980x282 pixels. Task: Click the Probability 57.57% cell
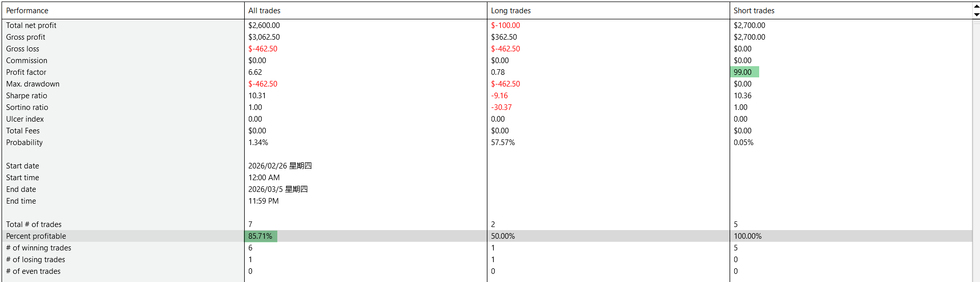[503, 143]
